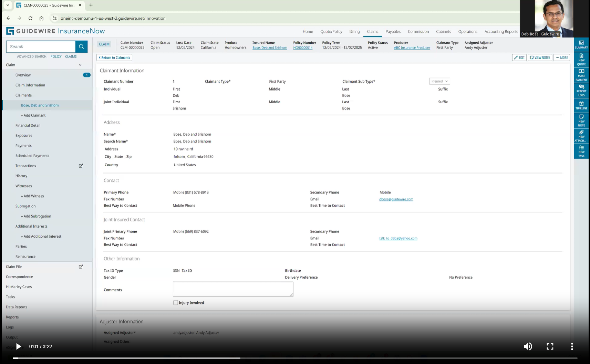
Task: Open advanced Claims search
Action: [x=71, y=56]
